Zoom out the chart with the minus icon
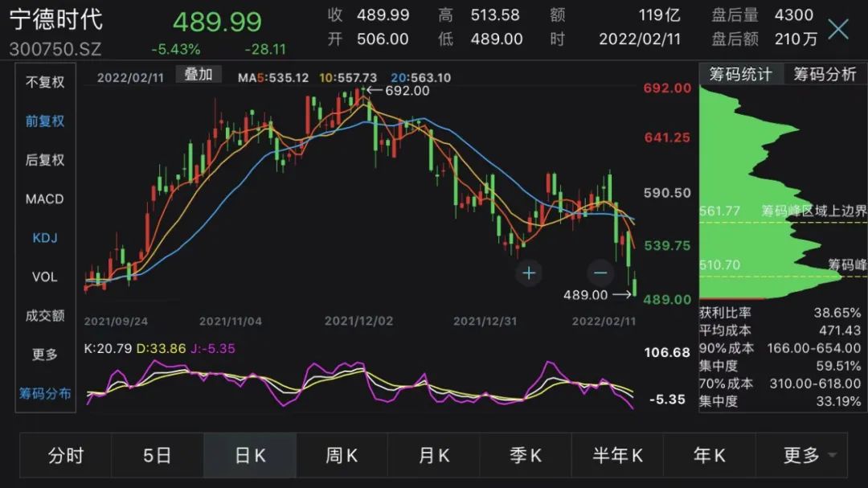Screen dimensions: 868x488 pos(600,273)
